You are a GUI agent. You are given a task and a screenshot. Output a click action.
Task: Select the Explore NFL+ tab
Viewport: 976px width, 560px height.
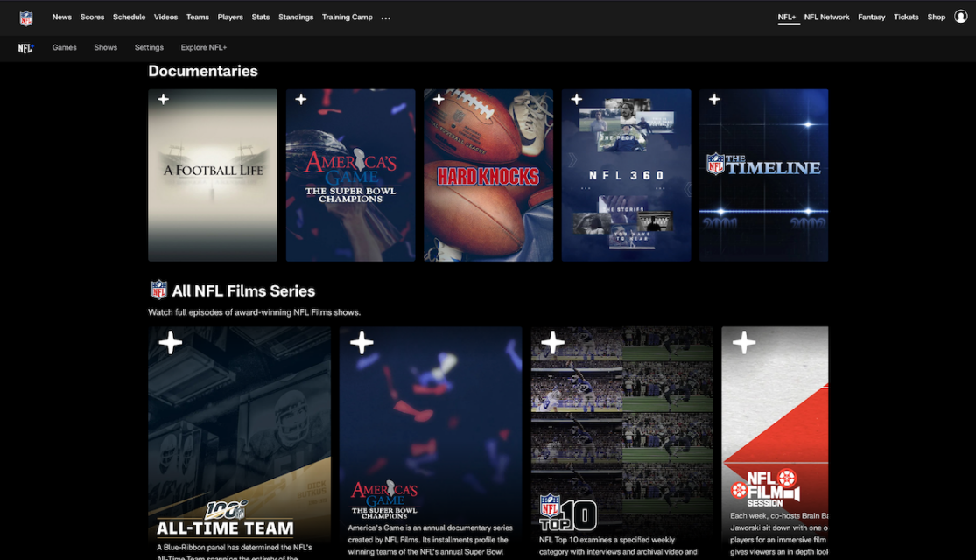pos(203,47)
